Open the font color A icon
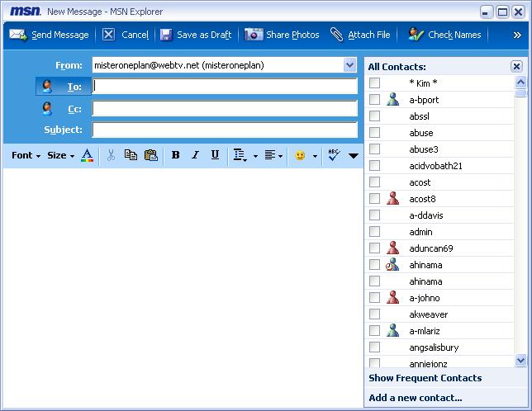This screenshot has height=411, width=532. pos(88,155)
